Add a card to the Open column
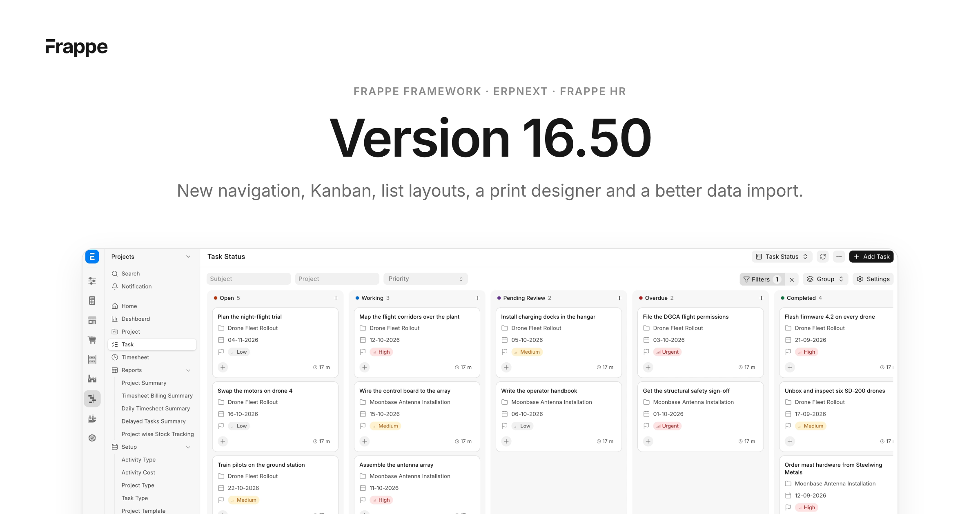This screenshot has width=980, height=514. pyautogui.click(x=336, y=298)
